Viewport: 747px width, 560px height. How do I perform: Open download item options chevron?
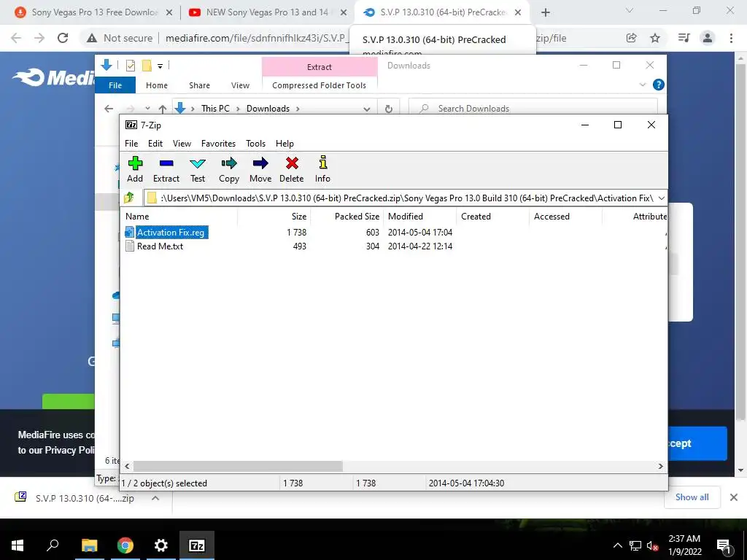coord(155,498)
